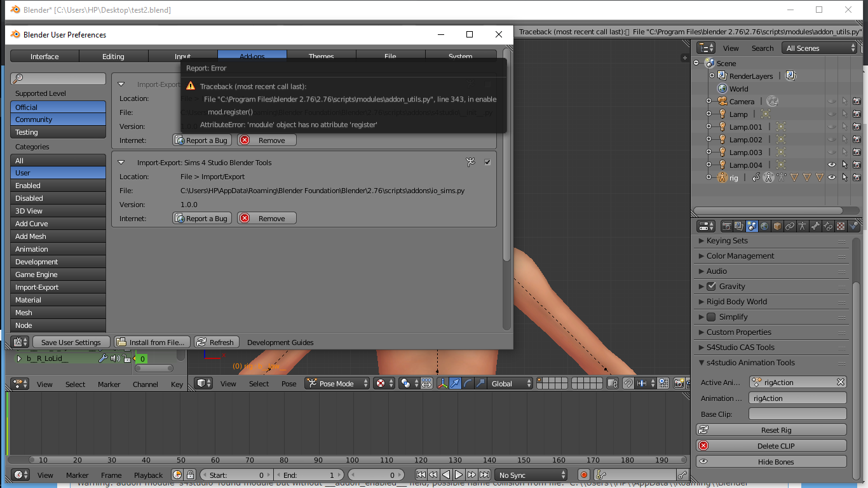Click the scale manipulator icon
Image resolution: width=868 pixels, height=488 pixels.
[x=480, y=383]
